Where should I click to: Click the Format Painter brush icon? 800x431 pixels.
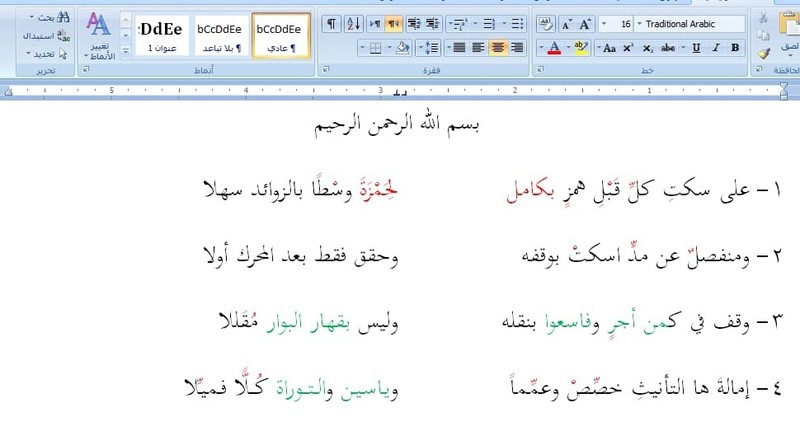coord(764,54)
